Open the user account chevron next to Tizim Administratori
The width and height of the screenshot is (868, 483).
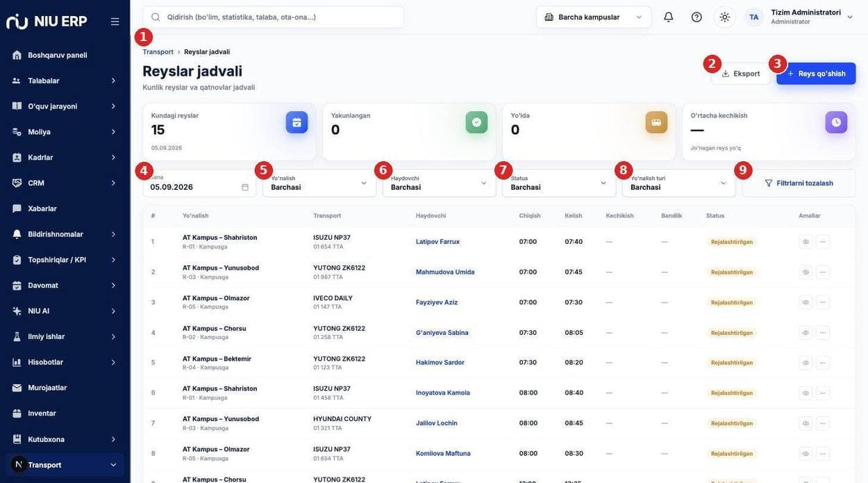[850, 17]
